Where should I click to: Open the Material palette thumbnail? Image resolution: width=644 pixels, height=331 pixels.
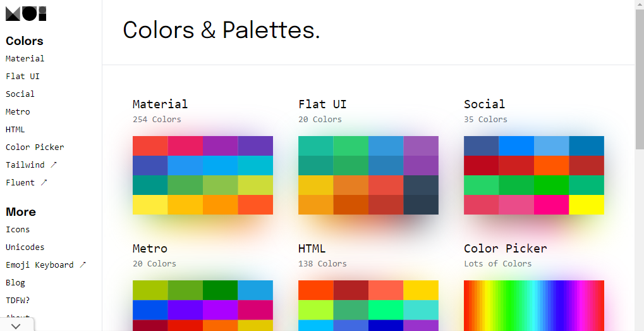tap(203, 175)
